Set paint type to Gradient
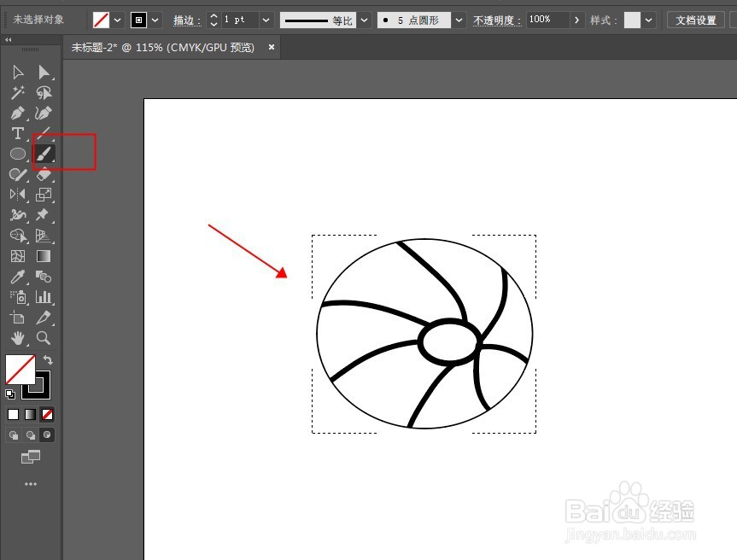 30,414
